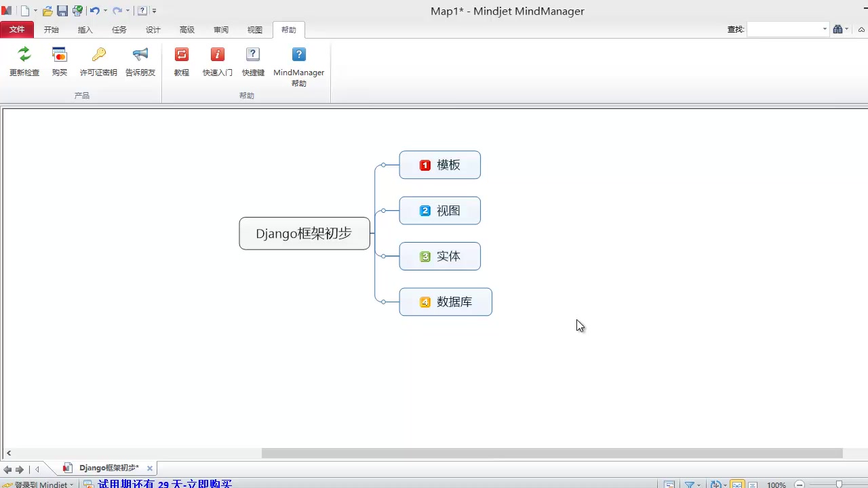Open MindManager 帮助 help icon
The width and height of the screenshot is (868, 488).
pos(299,54)
